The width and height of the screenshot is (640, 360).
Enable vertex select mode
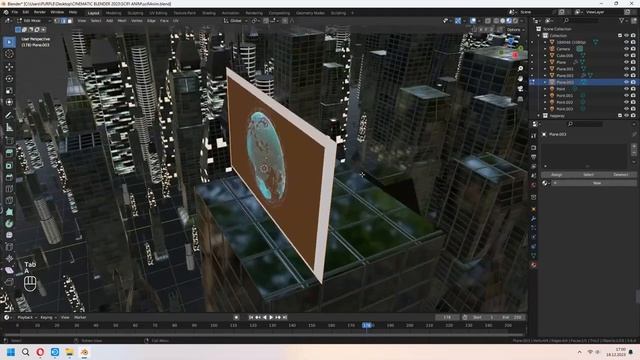point(57,20)
